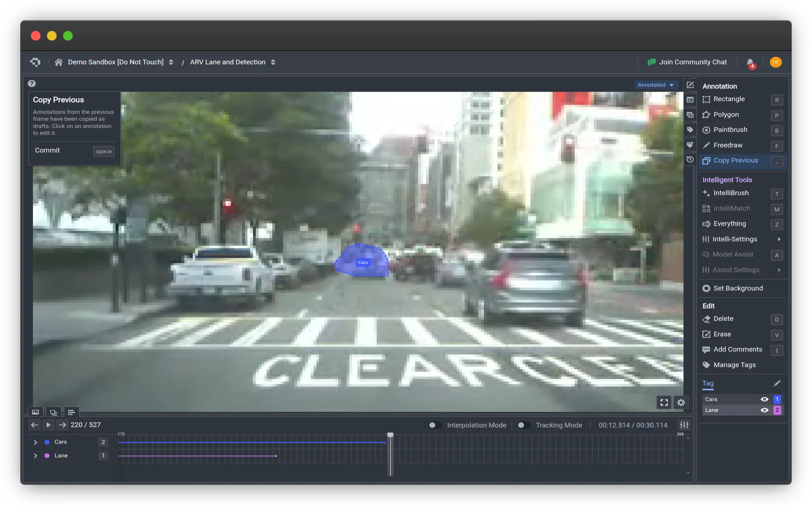This screenshot has width=812, height=505.
Task: Expand the Cars timeline row
Action: tap(35, 442)
